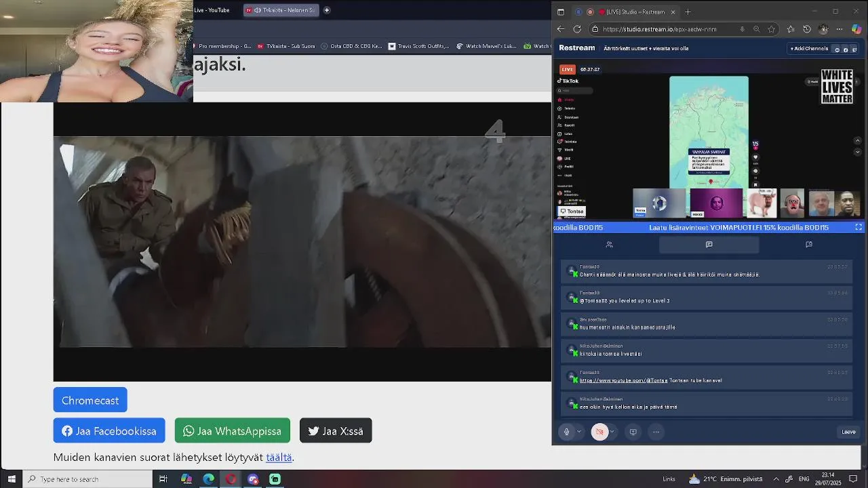This screenshot has width=868, height=488.
Task: Open Osta CBD & CBG bookmark
Action: coord(352,46)
